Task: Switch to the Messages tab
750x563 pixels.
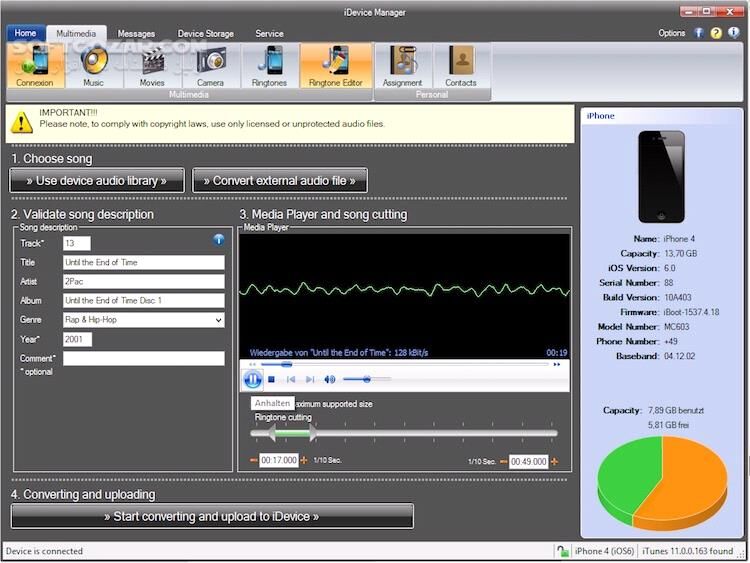Action: click(135, 33)
